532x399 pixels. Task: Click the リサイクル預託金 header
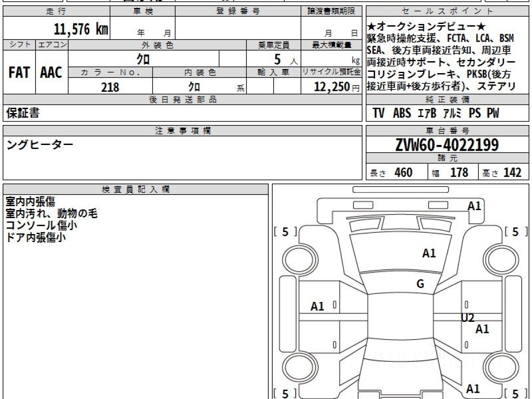(332, 73)
